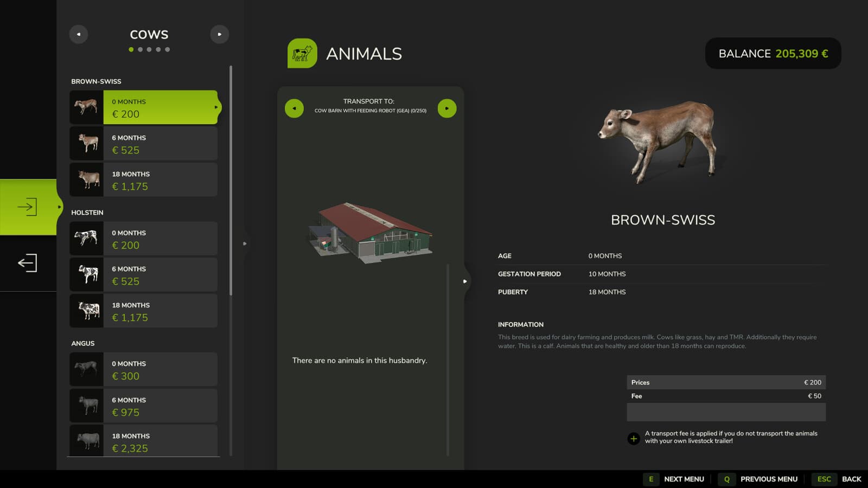Screen dimensions: 868x488
Task: Select second category page dot
Action: pos(140,49)
